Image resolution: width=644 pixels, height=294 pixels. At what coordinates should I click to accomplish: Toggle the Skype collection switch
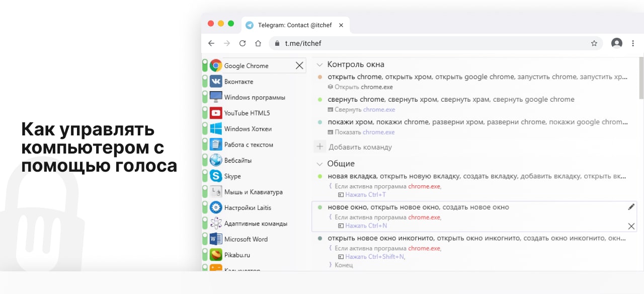click(205, 176)
